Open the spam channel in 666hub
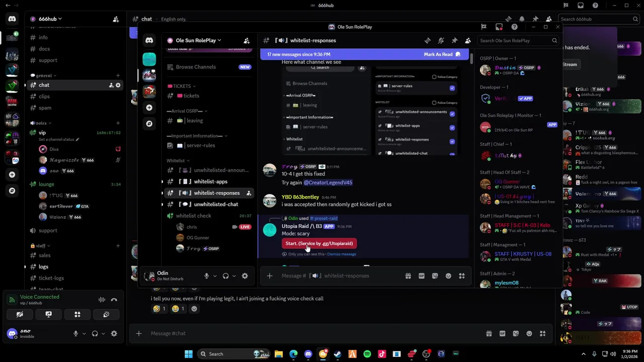 [x=74, y=108]
